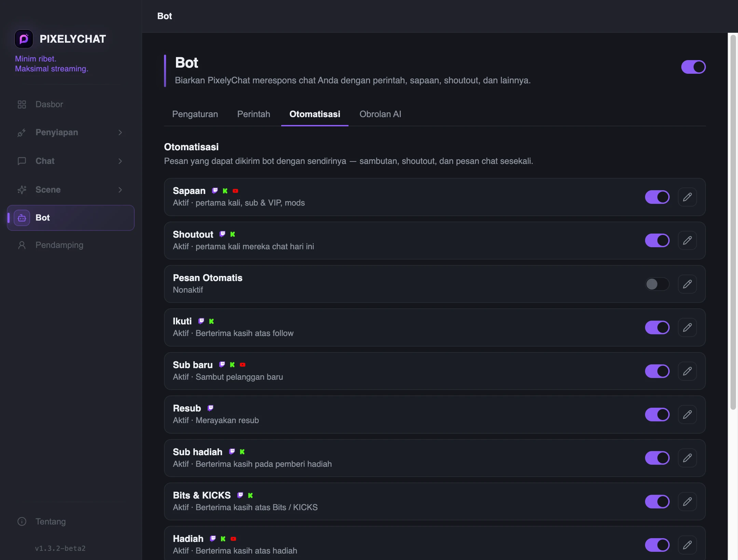Screen dimensions: 738x560
Task: Turn off the Sub baru toggle
Action: [657, 371]
